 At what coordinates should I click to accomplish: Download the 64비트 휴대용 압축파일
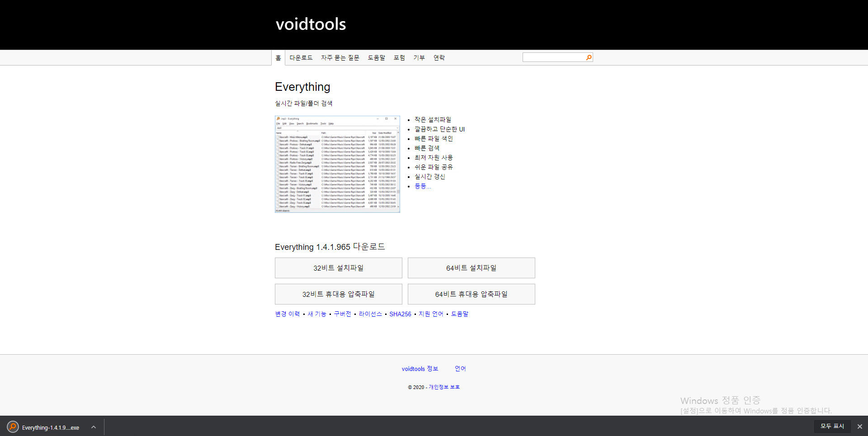click(x=471, y=294)
